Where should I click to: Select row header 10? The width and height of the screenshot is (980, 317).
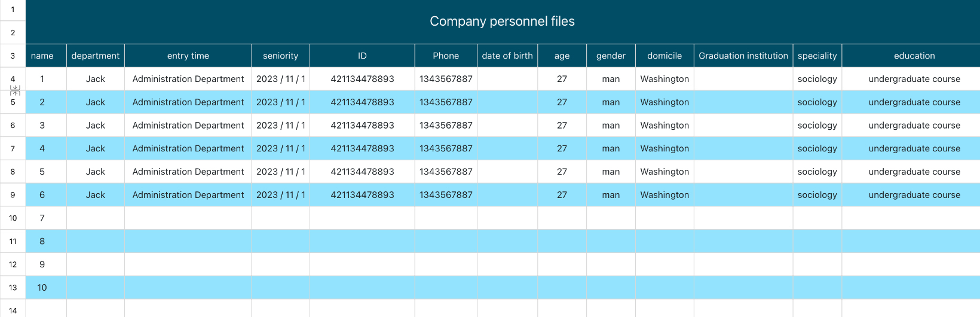[x=13, y=218]
